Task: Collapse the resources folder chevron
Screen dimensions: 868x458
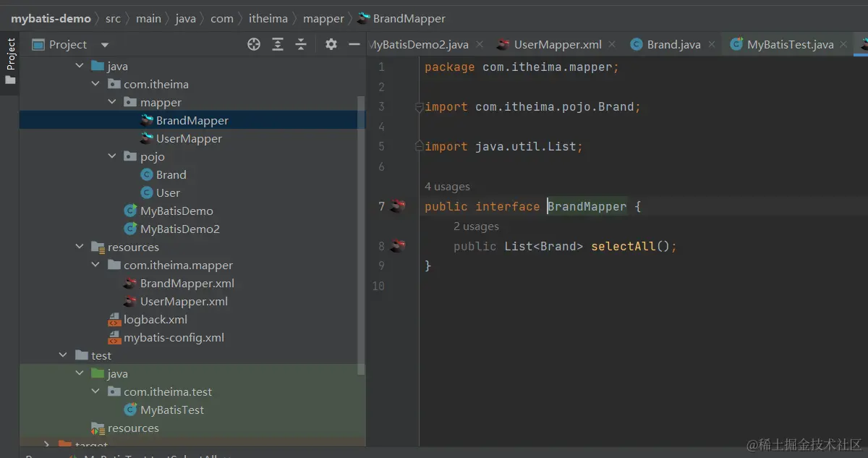Action: coord(80,247)
